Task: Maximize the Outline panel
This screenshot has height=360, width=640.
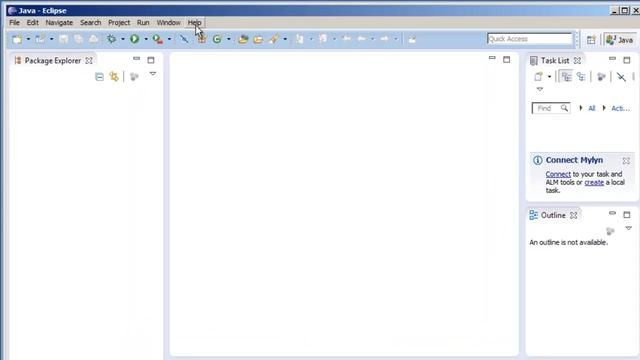Action: (x=627, y=215)
